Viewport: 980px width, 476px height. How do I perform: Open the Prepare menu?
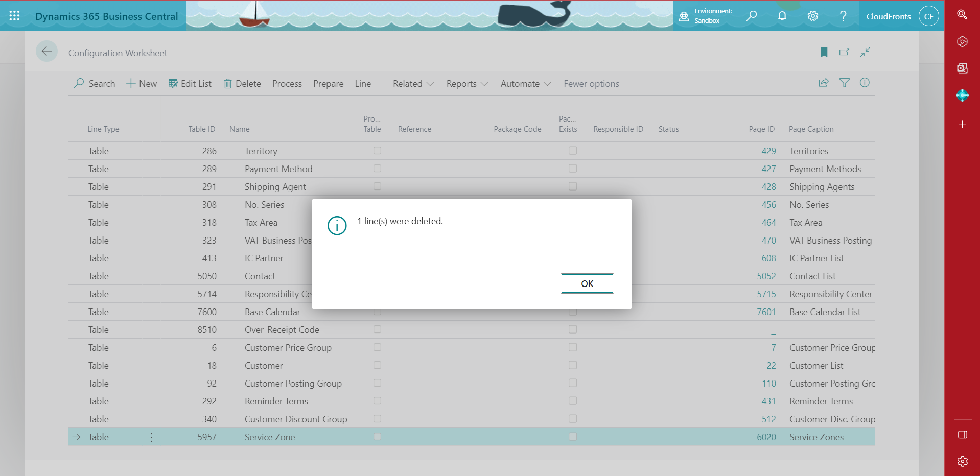tap(328, 84)
